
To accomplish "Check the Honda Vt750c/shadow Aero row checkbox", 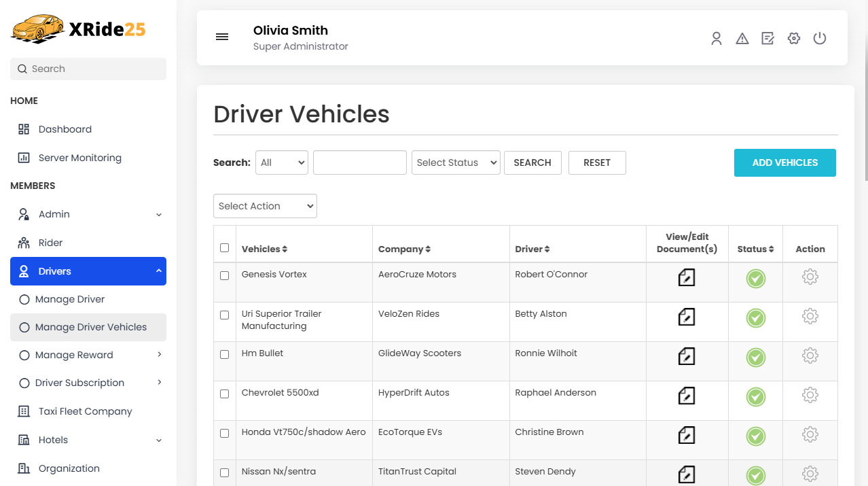I will [x=225, y=434].
